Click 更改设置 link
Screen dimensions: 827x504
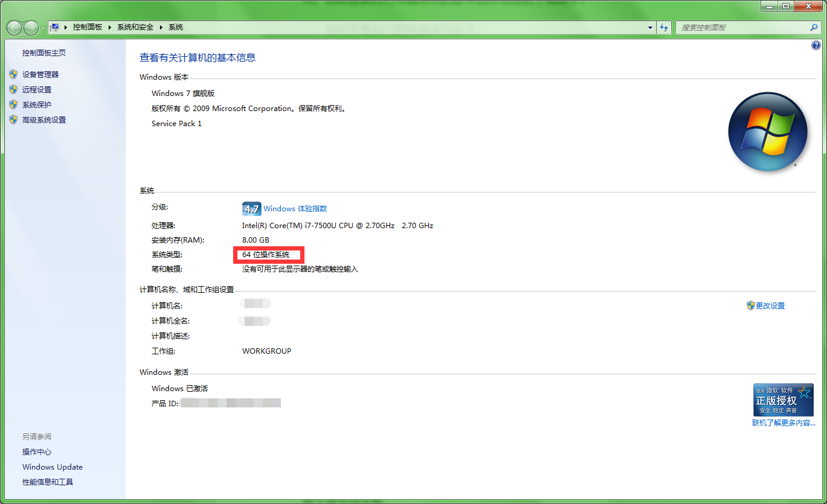point(770,306)
